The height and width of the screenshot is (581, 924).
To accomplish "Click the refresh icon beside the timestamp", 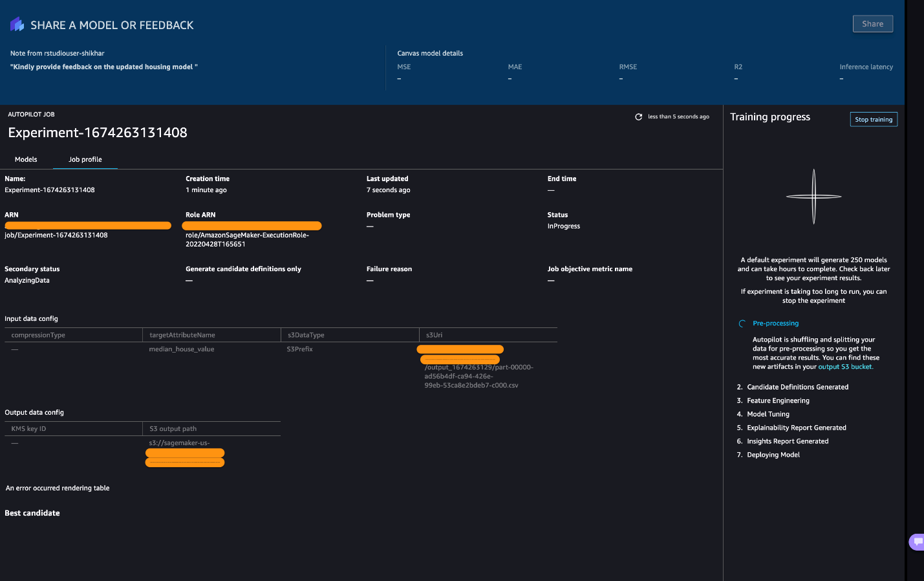I will click(x=639, y=116).
